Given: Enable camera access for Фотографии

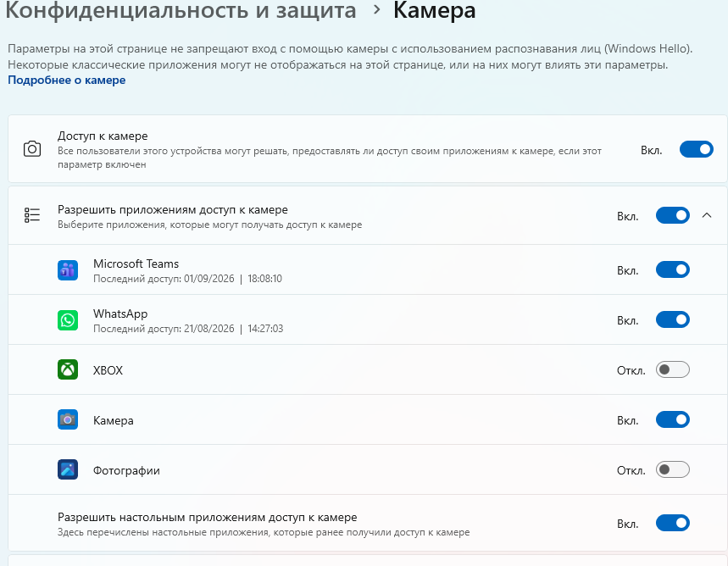Looking at the screenshot, I should (x=672, y=470).
